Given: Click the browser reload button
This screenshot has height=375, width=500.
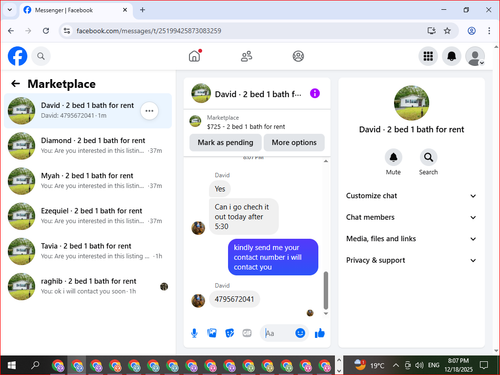Looking at the screenshot, I should click(46, 31).
